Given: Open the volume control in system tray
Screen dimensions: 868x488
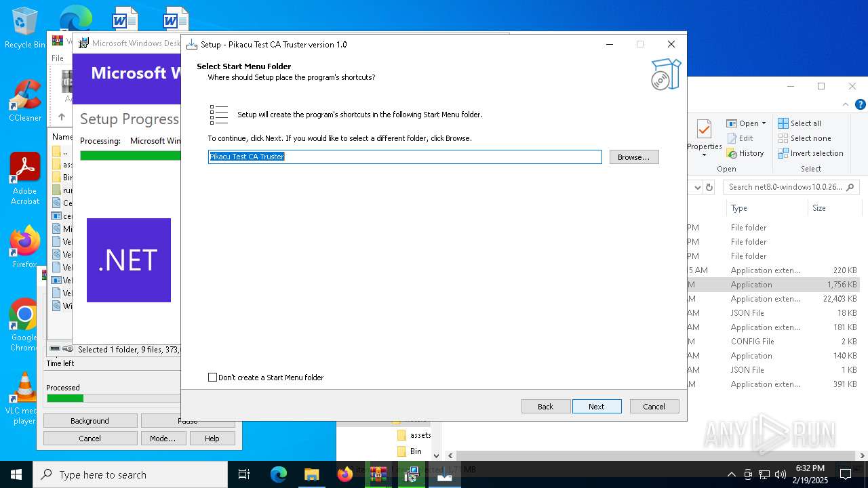Looking at the screenshot, I should click(781, 474).
